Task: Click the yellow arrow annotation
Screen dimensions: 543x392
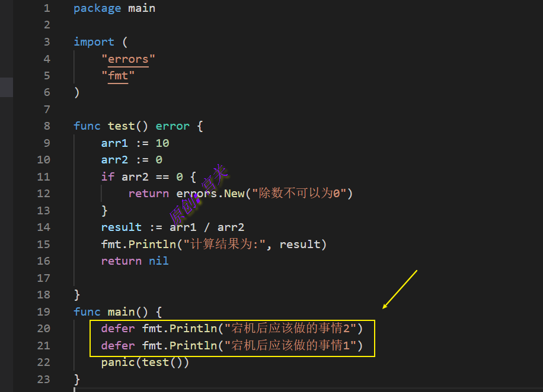Action: point(400,289)
